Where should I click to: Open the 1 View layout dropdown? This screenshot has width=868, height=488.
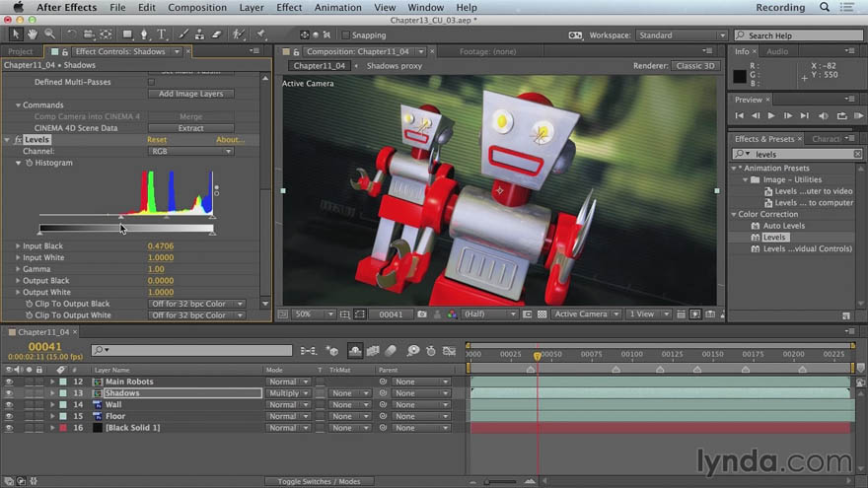pos(648,314)
